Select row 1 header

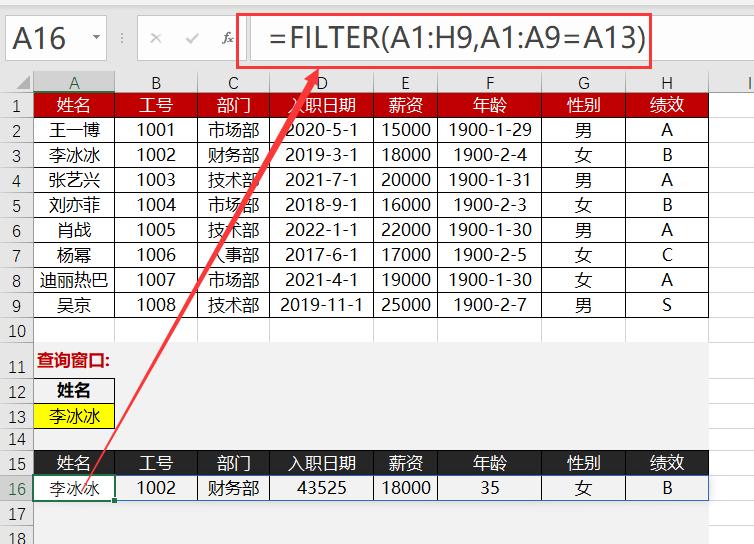[x=16, y=105]
